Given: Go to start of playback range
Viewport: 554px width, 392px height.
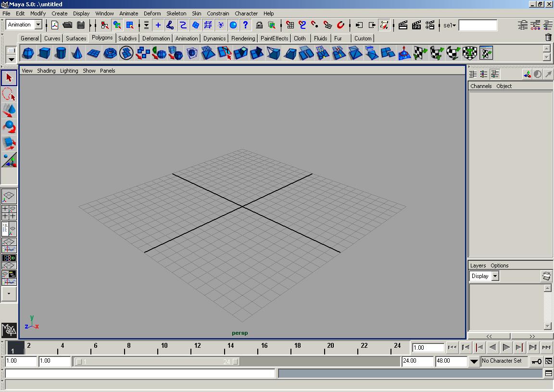Looking at the screenshot, I should tap(452, 347).
